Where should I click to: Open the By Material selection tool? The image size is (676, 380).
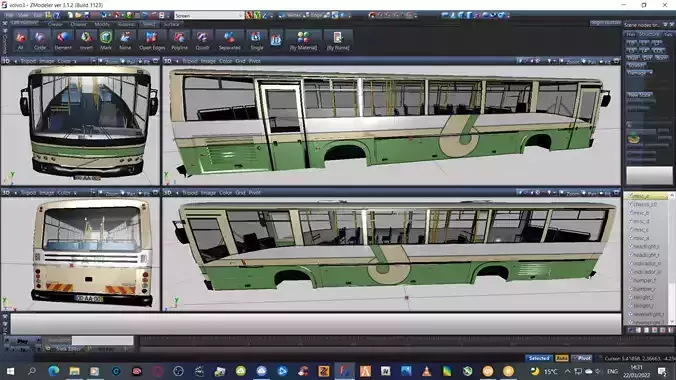pos(303,41)
